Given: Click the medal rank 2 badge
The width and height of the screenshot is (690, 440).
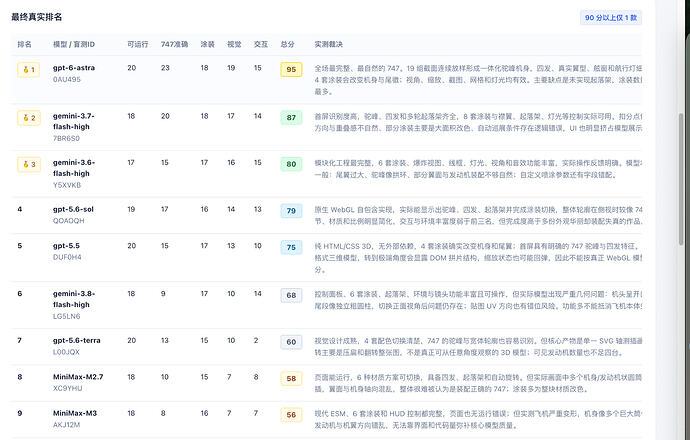Looking at the screenshot, I should point(29,118).
